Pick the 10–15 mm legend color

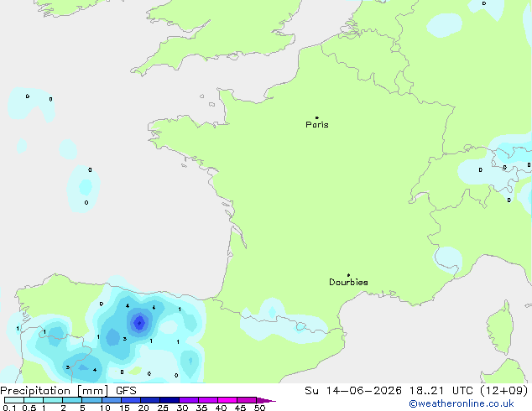[111, 400]
